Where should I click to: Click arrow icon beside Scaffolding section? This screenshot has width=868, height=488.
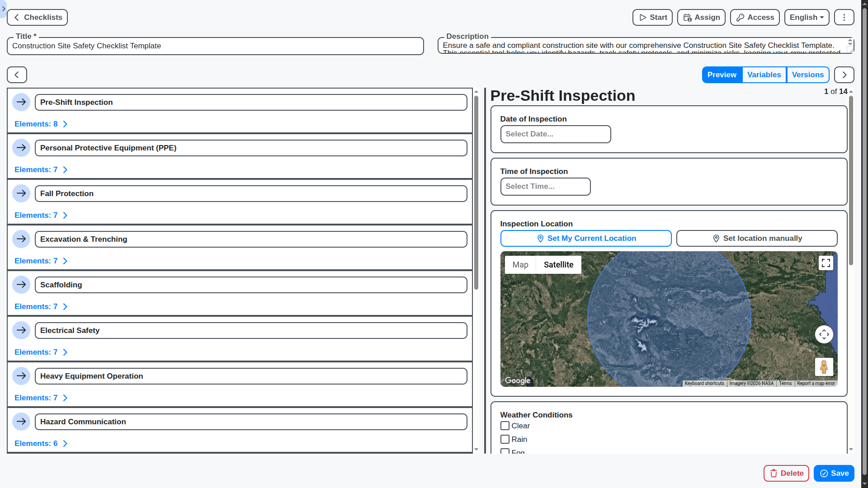(x=21, y=285)
